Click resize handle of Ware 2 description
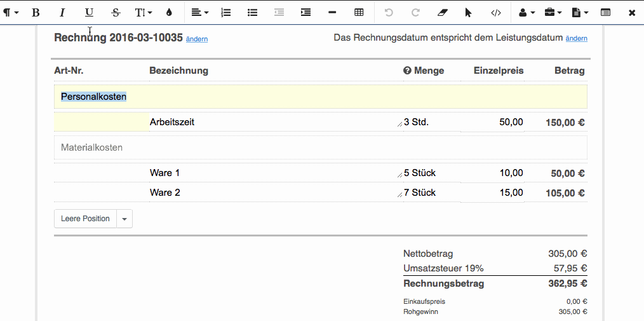644x321 pixels. 399,194
